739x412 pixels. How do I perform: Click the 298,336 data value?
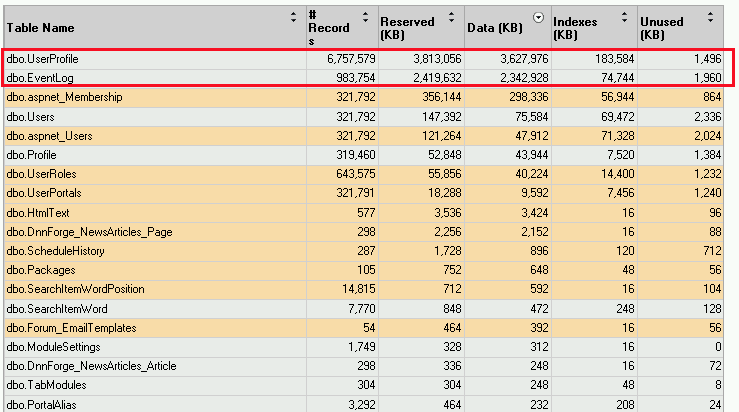click(x=529, y=97)
